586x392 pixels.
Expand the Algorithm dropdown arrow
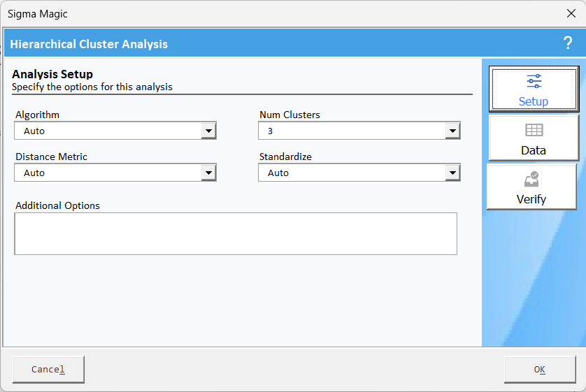(208, 131)
